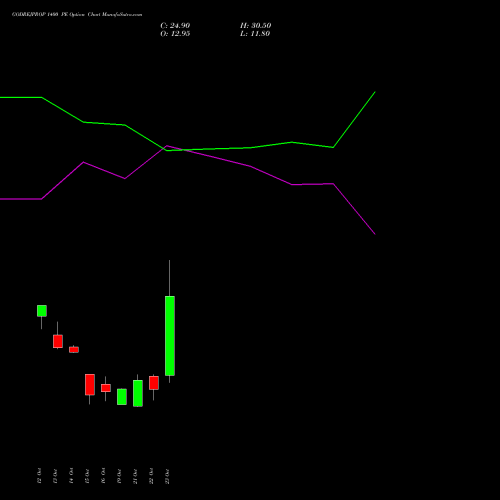Select the 23 Oct date label
This screenshot has width=500, height=500.
(x=167, y=476)
